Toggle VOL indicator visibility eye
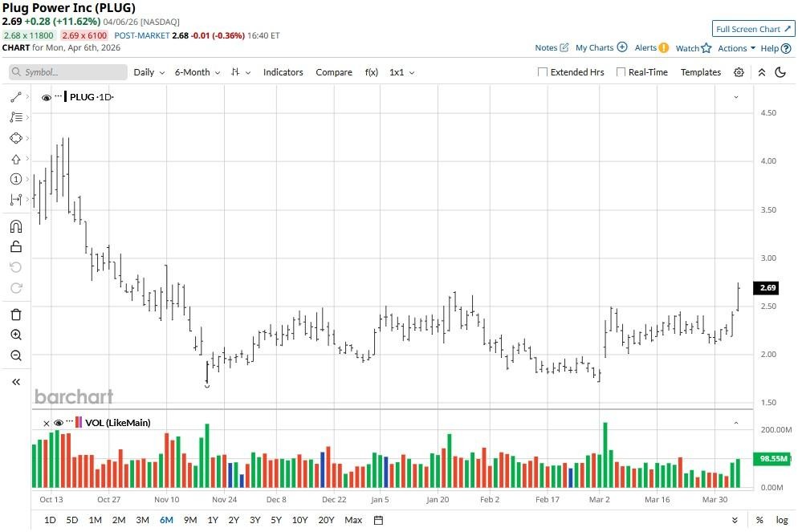798x532 pixels. click(x=59, y=423)
